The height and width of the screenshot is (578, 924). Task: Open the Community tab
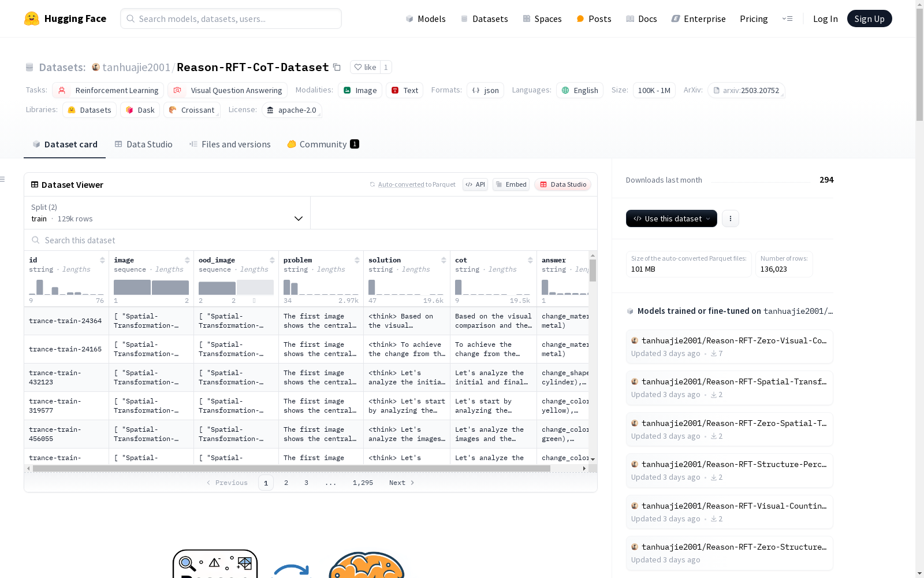point(323,144)
